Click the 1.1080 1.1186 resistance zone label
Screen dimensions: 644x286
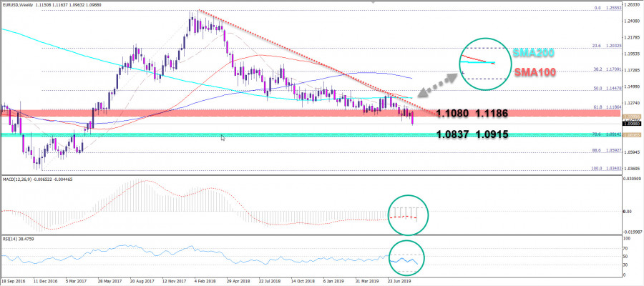click(472, 113)
